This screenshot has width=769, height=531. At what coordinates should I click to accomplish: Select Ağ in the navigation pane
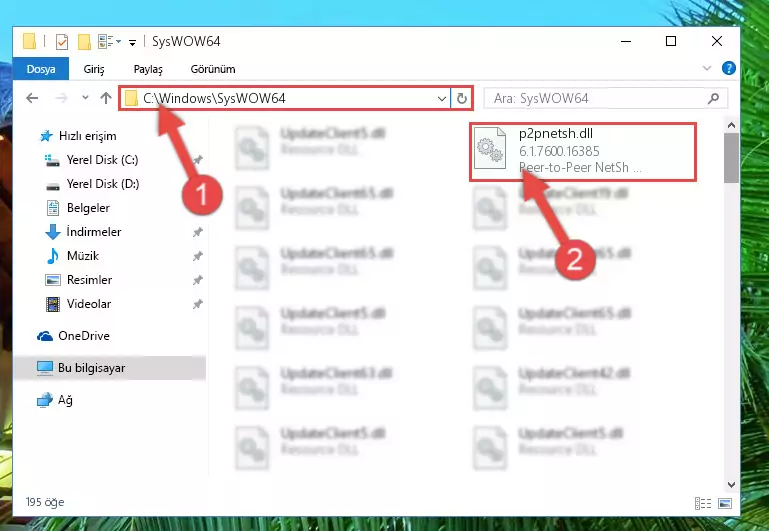(x=55, y=400)
